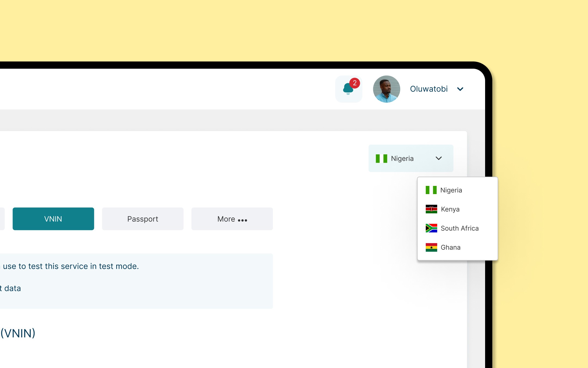588x368 pixels.
Task: Click the Ghana flag icon
Action: tap(431, 247)
